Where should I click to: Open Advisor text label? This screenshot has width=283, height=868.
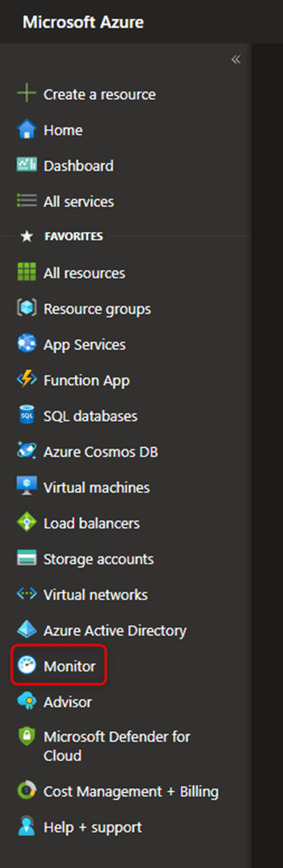coord(68,702)
